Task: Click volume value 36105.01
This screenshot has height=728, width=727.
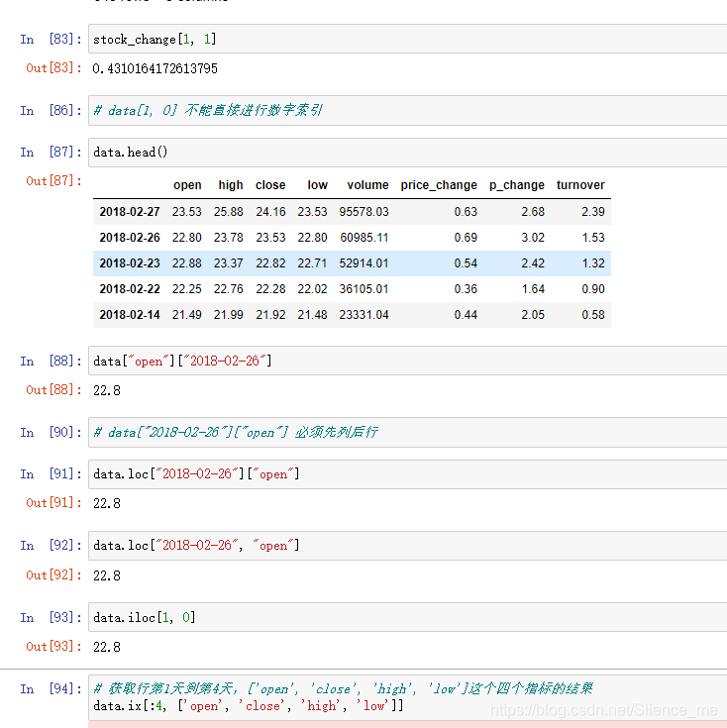Action: (x=363, y=289)
